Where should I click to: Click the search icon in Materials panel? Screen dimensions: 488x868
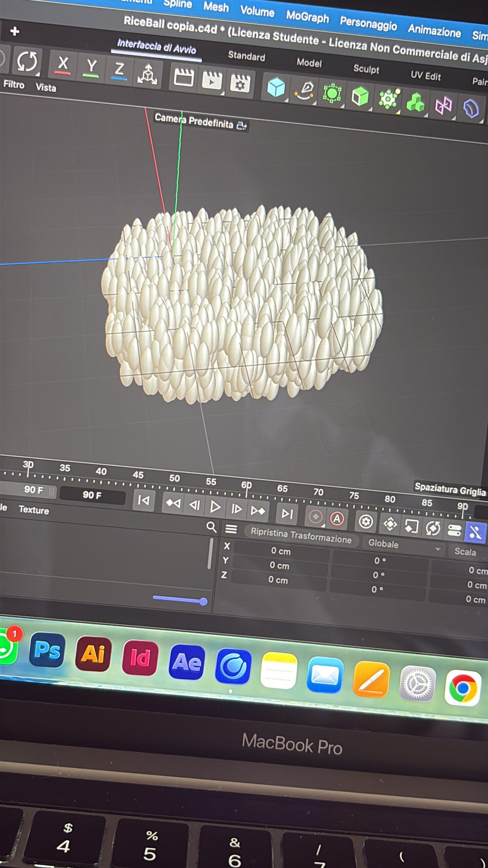point(211,527)
